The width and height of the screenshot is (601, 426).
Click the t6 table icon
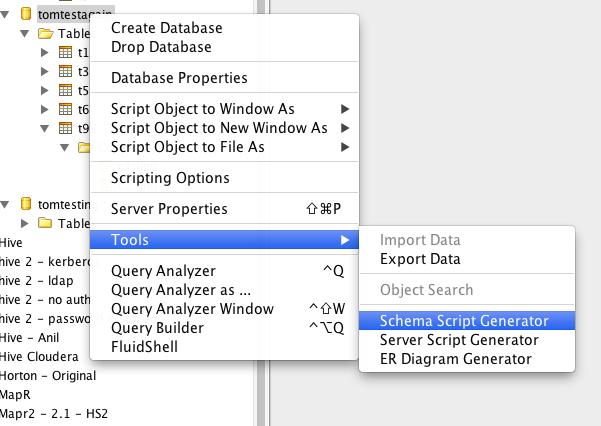[66, 109]
